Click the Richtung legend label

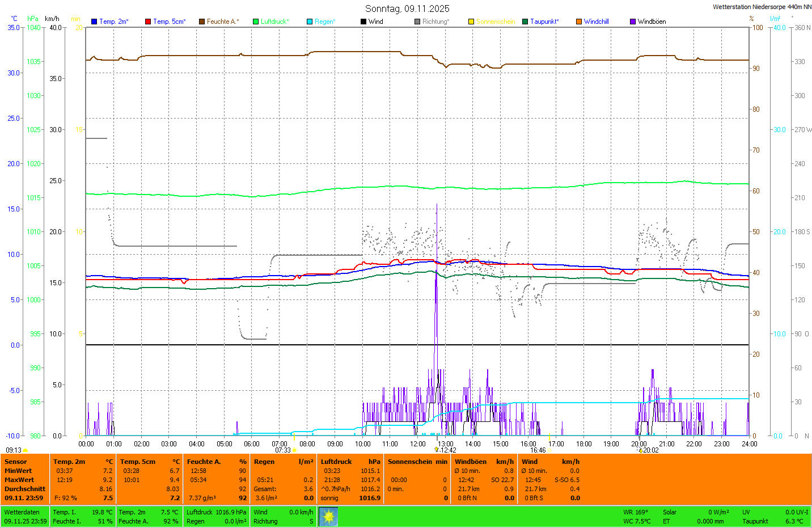click(x=435, y=22)
